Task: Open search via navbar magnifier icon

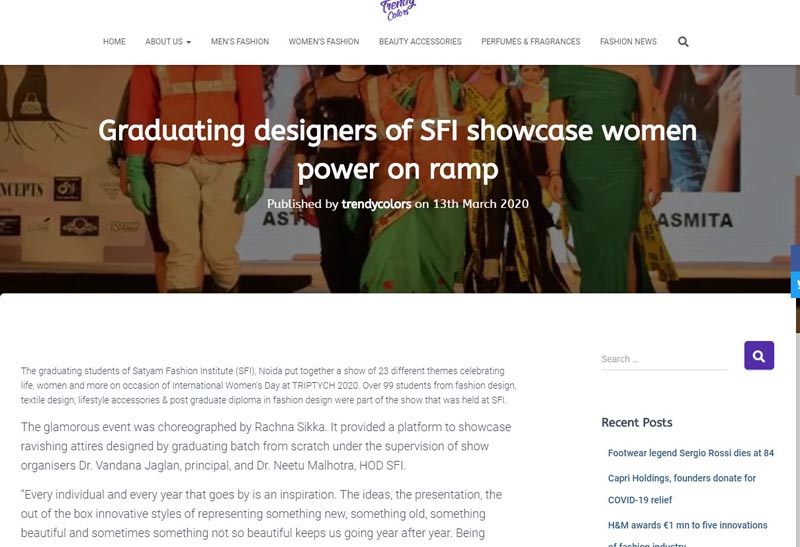Action: click(x=683, y=42)
